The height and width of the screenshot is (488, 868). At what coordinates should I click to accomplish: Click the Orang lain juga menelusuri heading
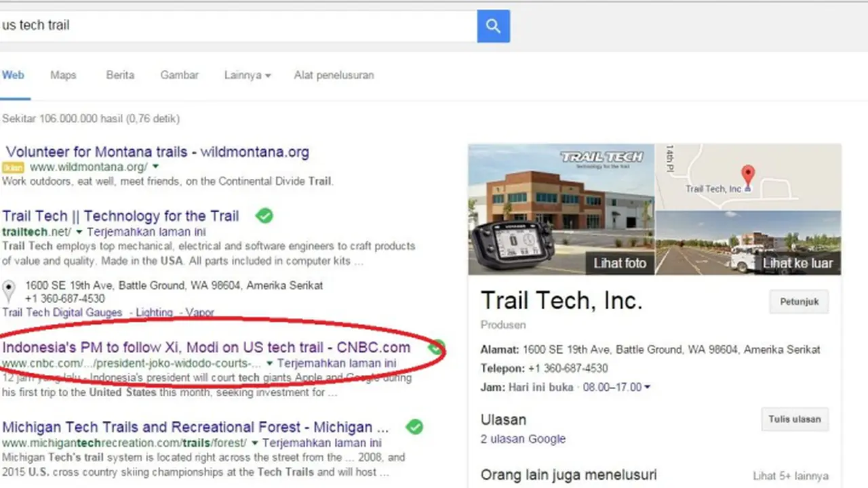568,475
